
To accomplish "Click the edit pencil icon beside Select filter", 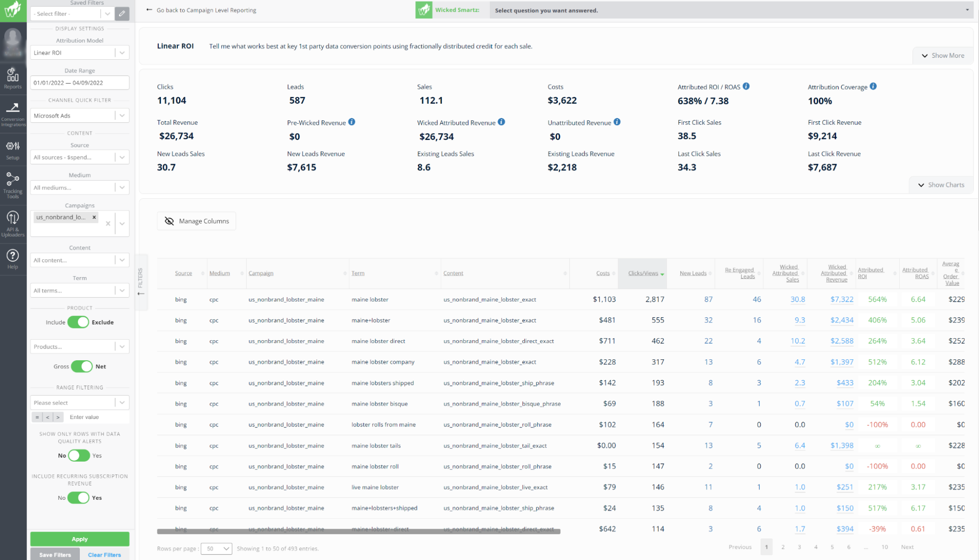I will point(122,14).
